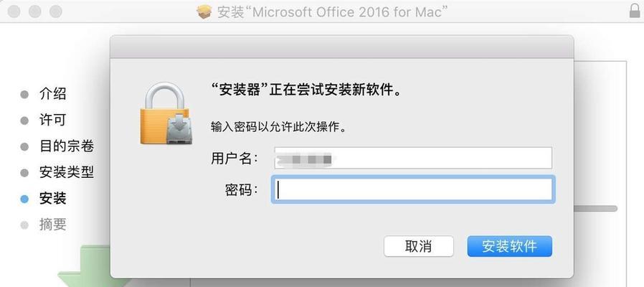Select the 摘要 step in the sidebar
The height and width of the screenshot is (287, 644).
click(52, 225)
